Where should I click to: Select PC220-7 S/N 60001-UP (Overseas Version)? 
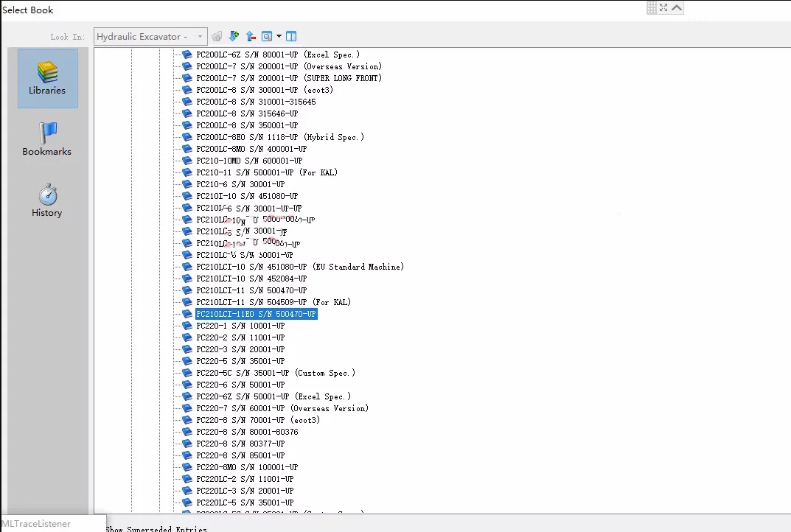pyautogui.click(x=282, y=408)
